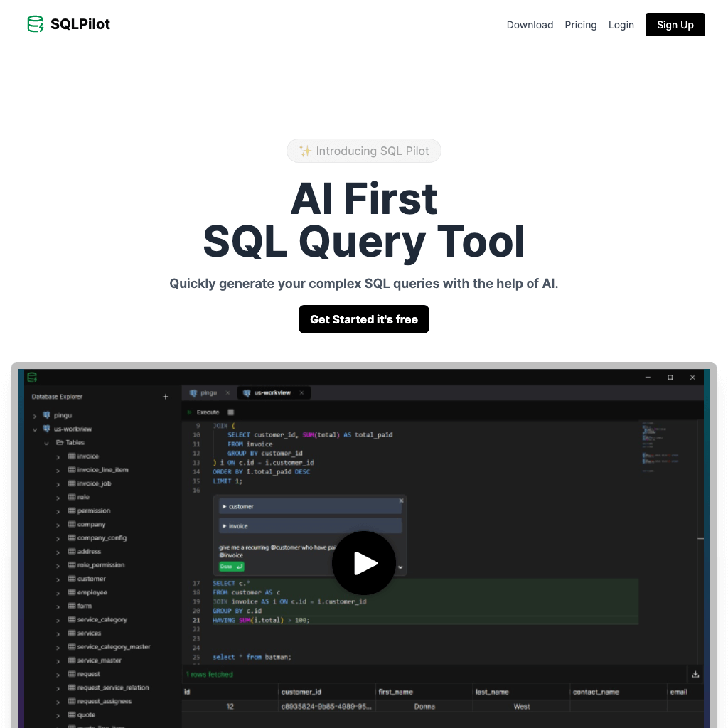This screenshot has height=728, width=728.
Task: Click the Done button in the AI prompt
Action: click(x=230, y=566)
